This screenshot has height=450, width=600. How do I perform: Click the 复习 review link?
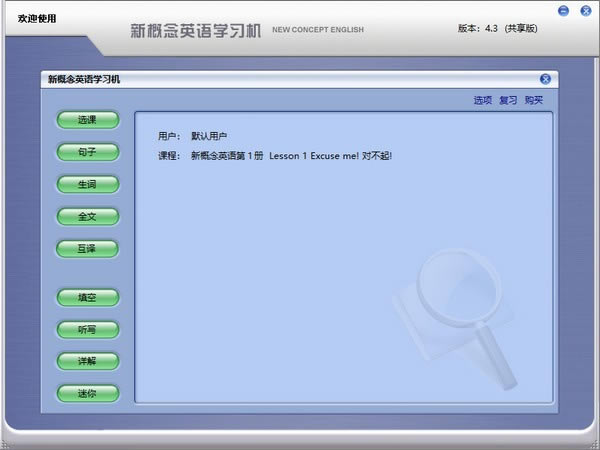pyautogui.click(x=508, y=100)
